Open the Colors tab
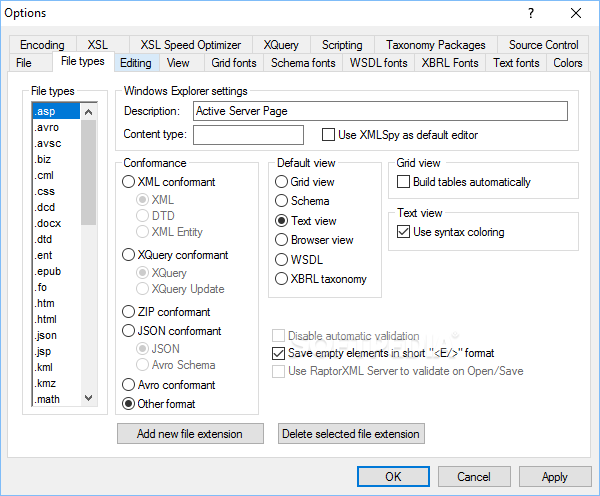This screenshot has height=496, width=600. coord(568,63)
